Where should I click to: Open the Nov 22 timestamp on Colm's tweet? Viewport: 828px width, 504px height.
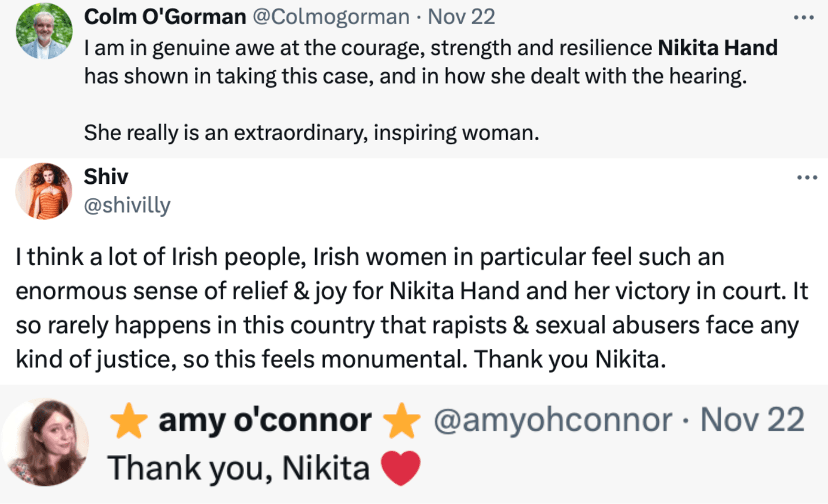coord(461,17)
